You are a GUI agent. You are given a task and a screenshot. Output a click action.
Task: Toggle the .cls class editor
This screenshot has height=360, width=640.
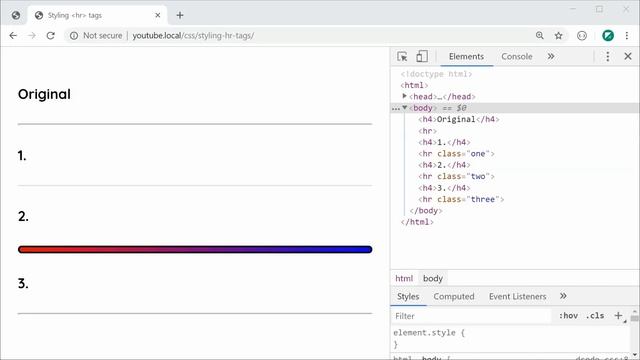(595, 316)
